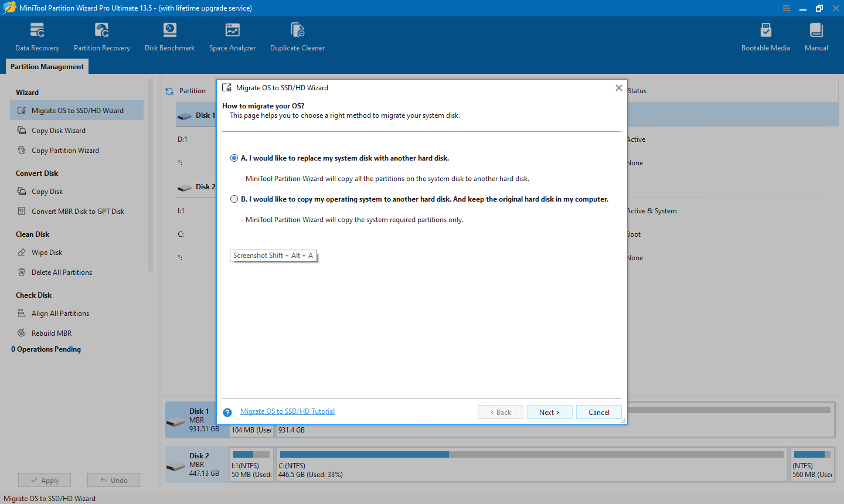Click the Next button in the wizard
The width and height of the screenshot is (844, 504).
pyautogui.click(x=549, y=412)
